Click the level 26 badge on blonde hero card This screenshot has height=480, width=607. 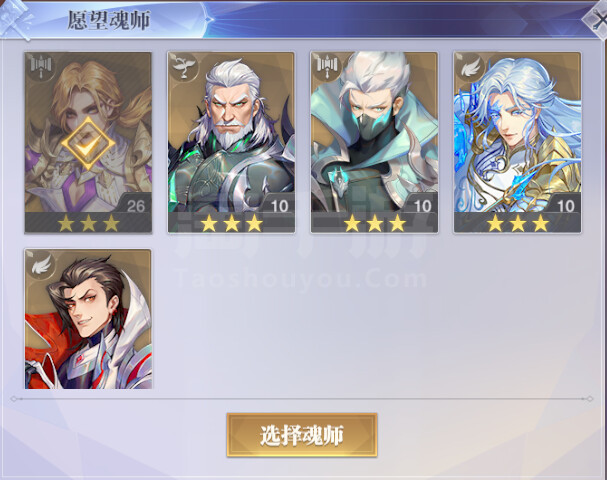pyautogui.click(x=135, y=204)
